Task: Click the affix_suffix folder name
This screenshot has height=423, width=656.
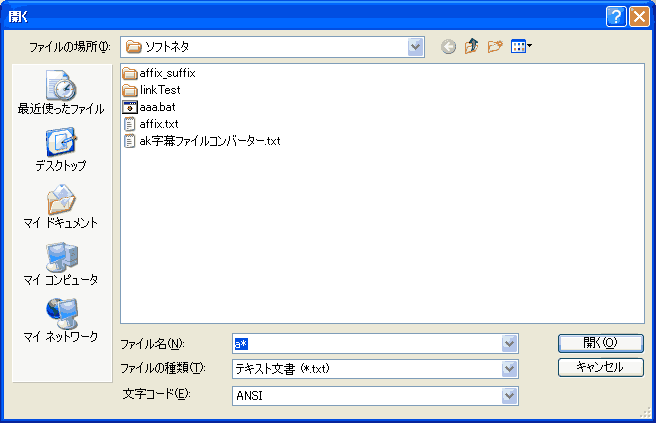Action: [167, 74]
